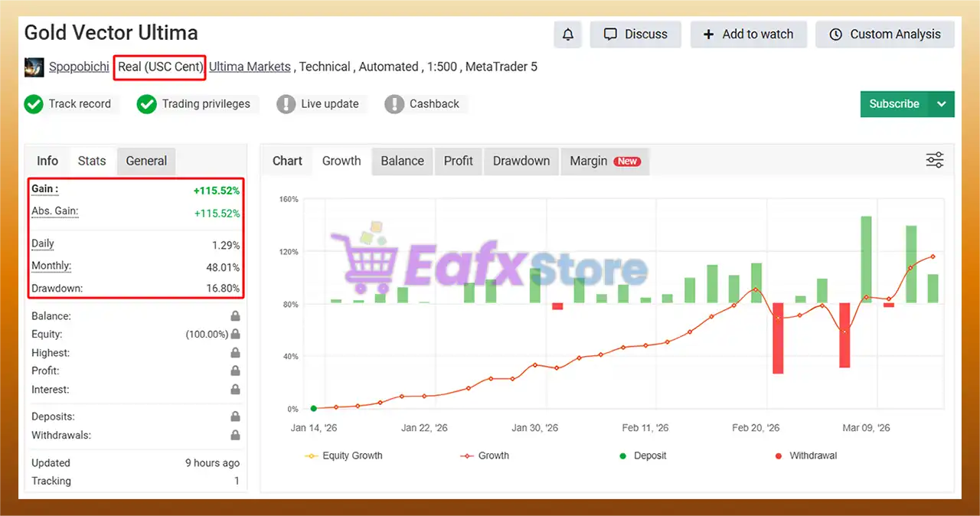Viewport: 980px width, 516px height.
Task: Click the notification bell icon
Action: (x=567, y=34)
